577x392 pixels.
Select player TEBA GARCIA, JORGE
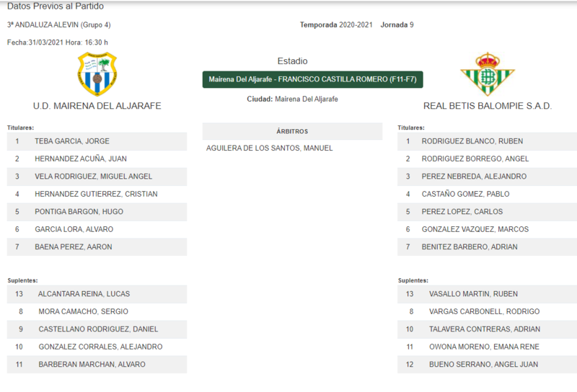point(97,141)
